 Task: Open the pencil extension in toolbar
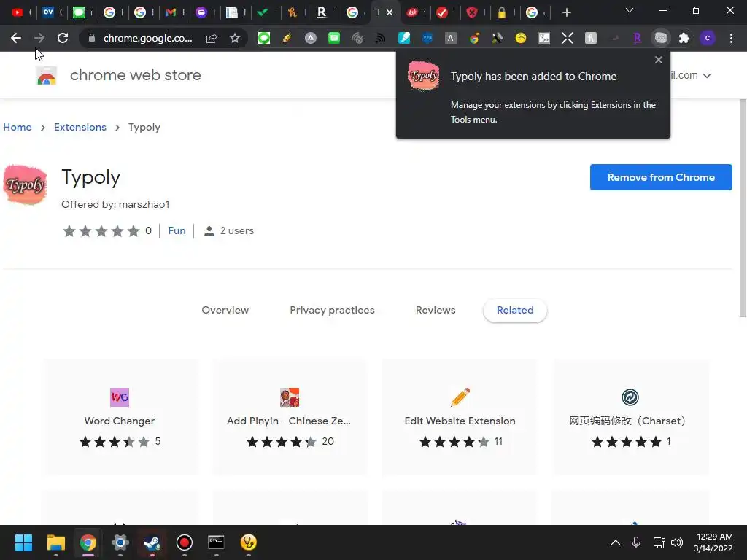coord(287,38)
